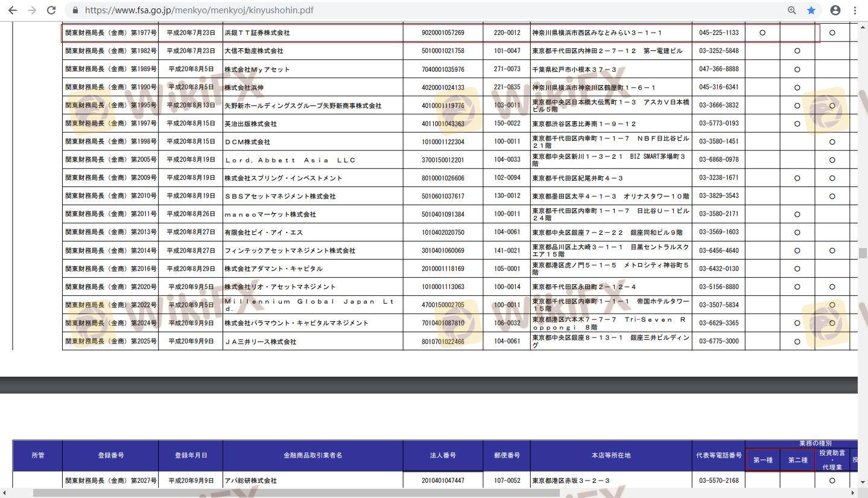Click the 大信不動産株式会社 company name

click(x=253, y=51)
